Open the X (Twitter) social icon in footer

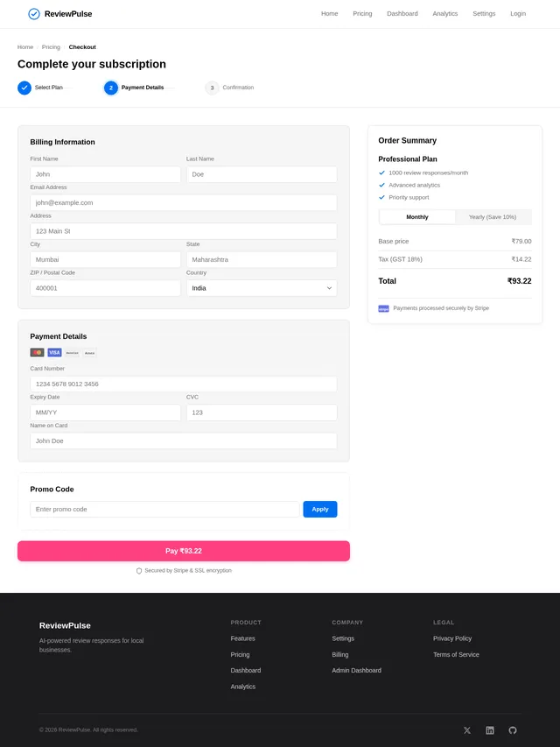point(467,730)
